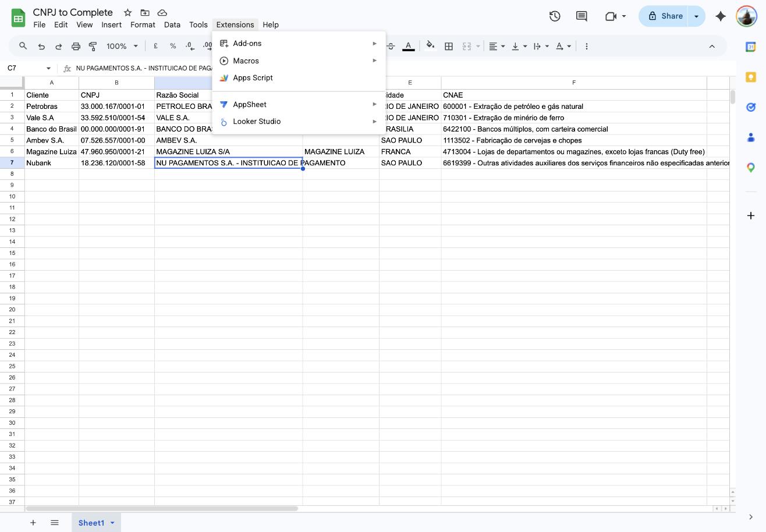The width and height of the screenshot is (766, 532).
Task: Open the Share options dropdown arrow
Action: tap(697, 16)
